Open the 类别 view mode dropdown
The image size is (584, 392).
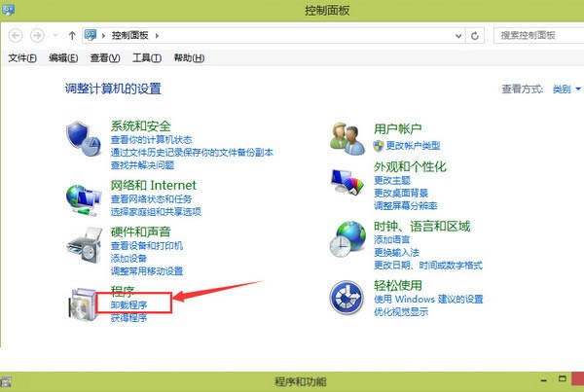(566, 89)
